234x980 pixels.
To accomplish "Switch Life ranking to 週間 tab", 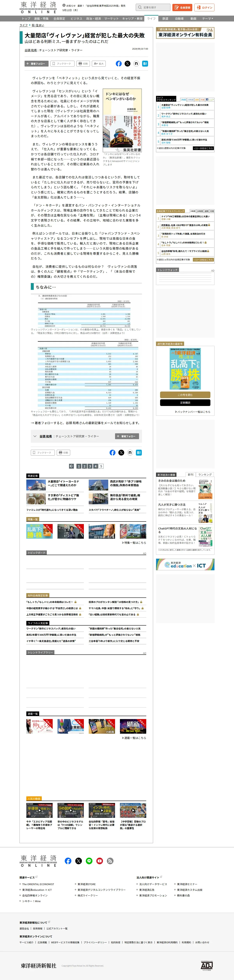I will click(197, 100).
